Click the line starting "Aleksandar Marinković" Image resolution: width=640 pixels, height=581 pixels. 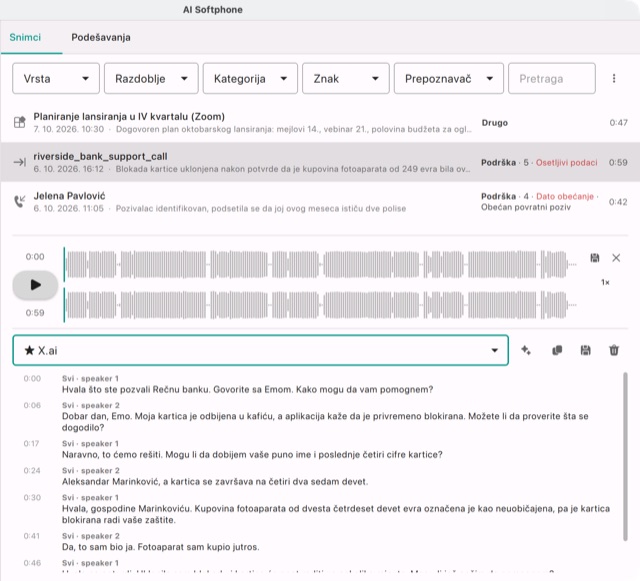pyautogui.click(x=215, y=482)
